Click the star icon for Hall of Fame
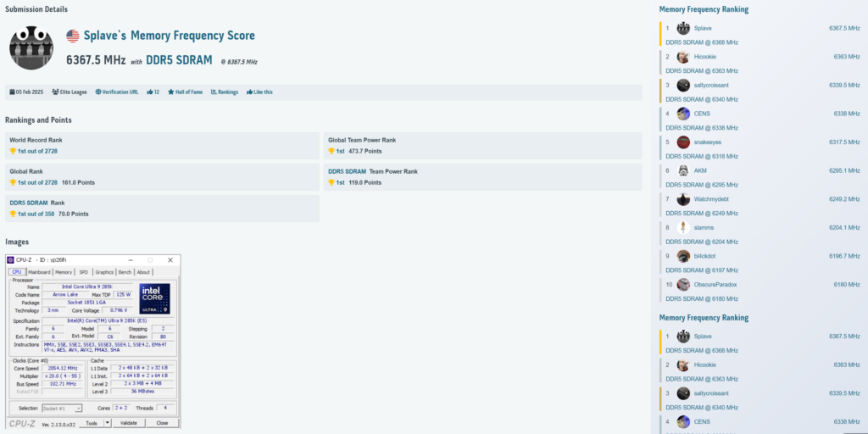Viewport: 868px width, 434px height. (x=171, y=92)
